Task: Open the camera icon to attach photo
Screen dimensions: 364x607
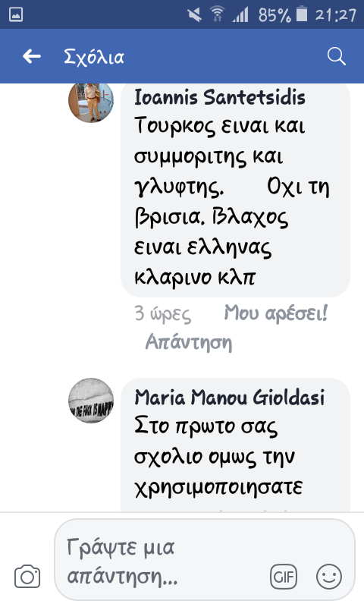Action: pyautogui.click(x=27, y=577)
